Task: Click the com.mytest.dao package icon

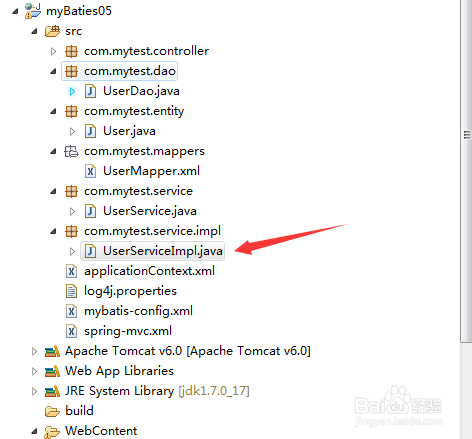Action: [x=71, y=71]
